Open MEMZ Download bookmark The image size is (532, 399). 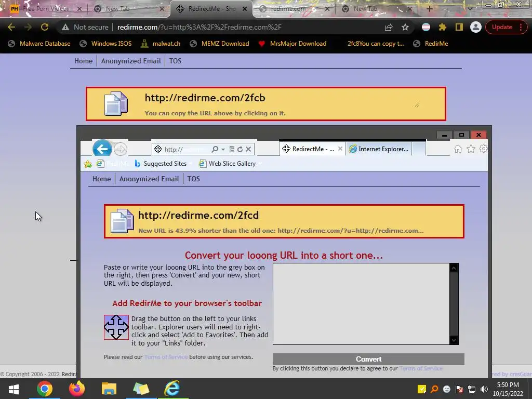click(x=219, y=44)
